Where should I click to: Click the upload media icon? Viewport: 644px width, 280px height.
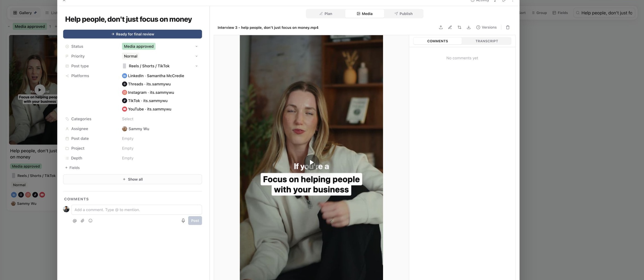tap(441, 27)
